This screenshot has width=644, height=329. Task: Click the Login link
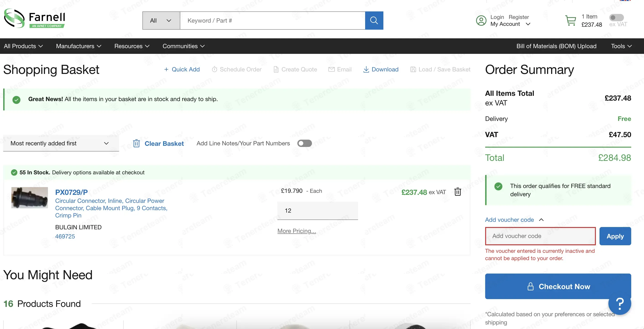[497, 17]
